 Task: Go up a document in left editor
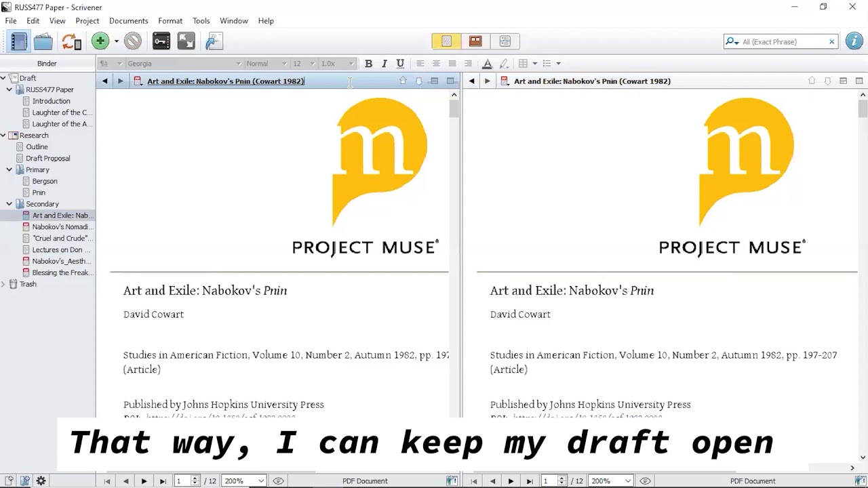pos(403,81)
